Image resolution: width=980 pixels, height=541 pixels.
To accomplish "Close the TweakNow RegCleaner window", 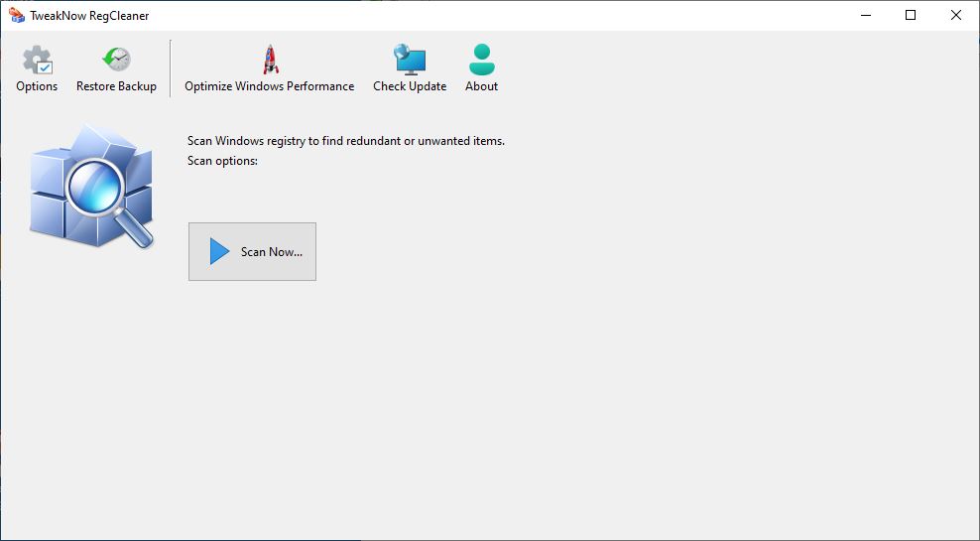I will click(956, 16).
